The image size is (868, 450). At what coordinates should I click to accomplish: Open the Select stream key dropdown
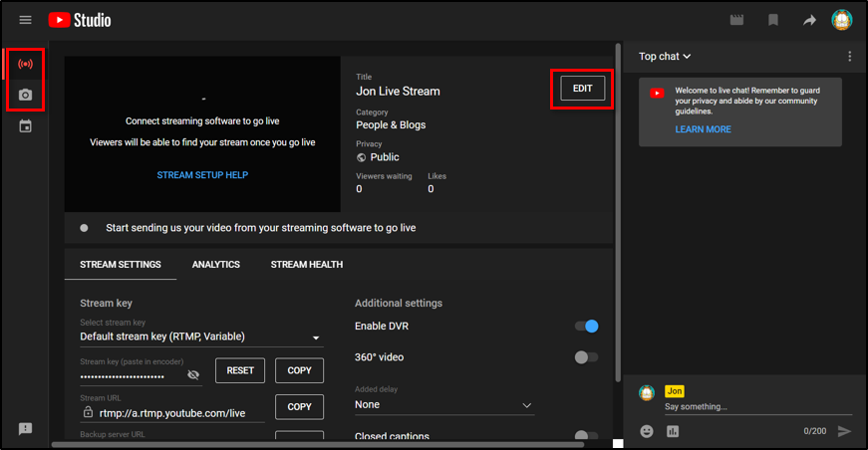tap(199, 337)
